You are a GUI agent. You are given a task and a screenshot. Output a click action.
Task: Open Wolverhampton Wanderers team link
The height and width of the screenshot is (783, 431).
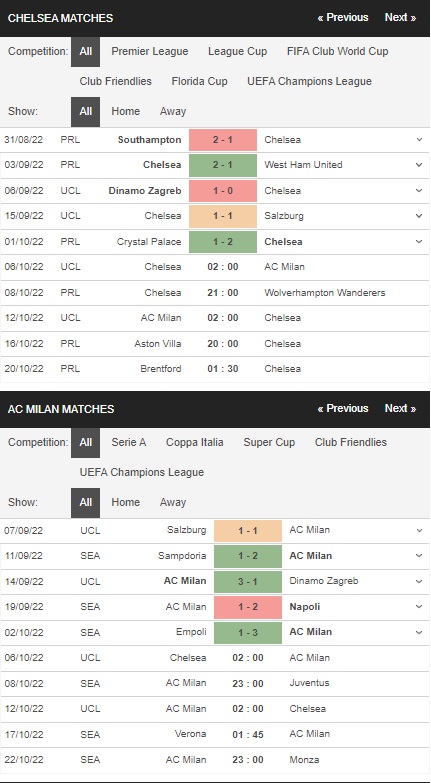325,293
